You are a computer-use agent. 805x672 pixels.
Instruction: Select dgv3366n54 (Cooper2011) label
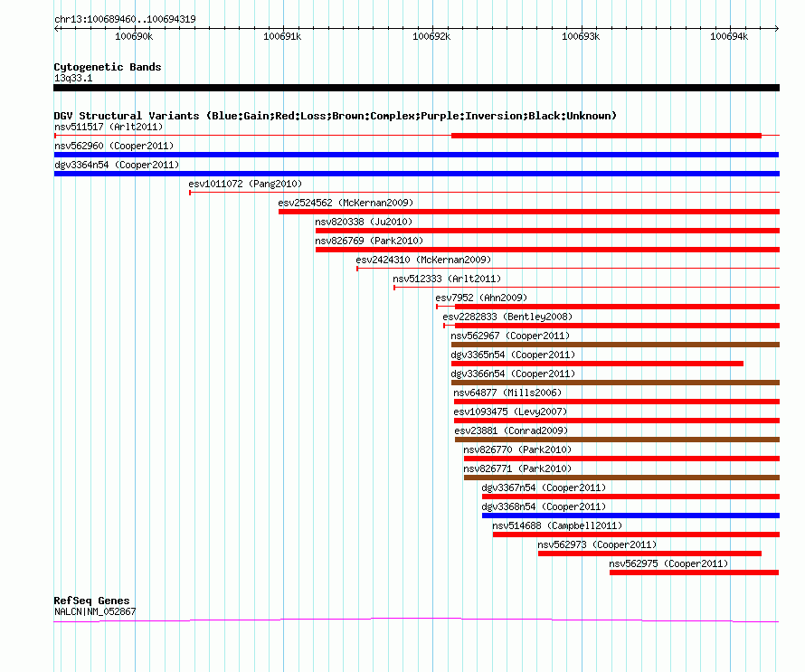pyautogui.click(x=513, y=374)
